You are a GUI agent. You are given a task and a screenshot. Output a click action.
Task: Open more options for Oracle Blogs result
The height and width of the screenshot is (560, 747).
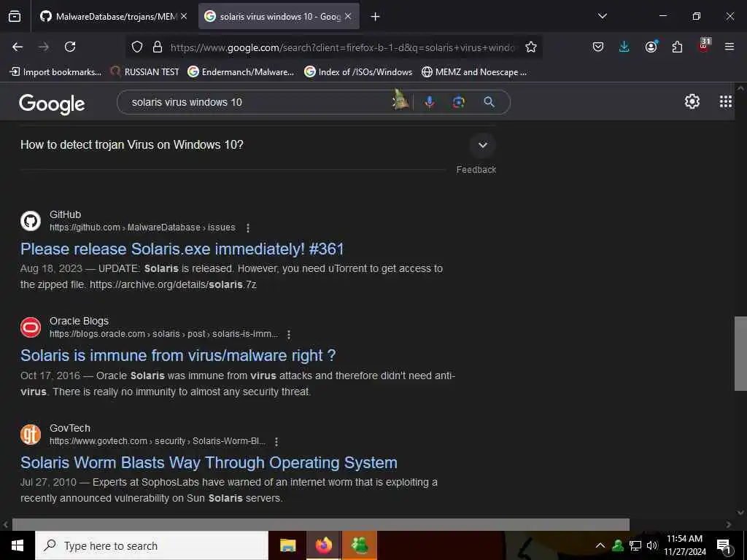pos(289,335)
